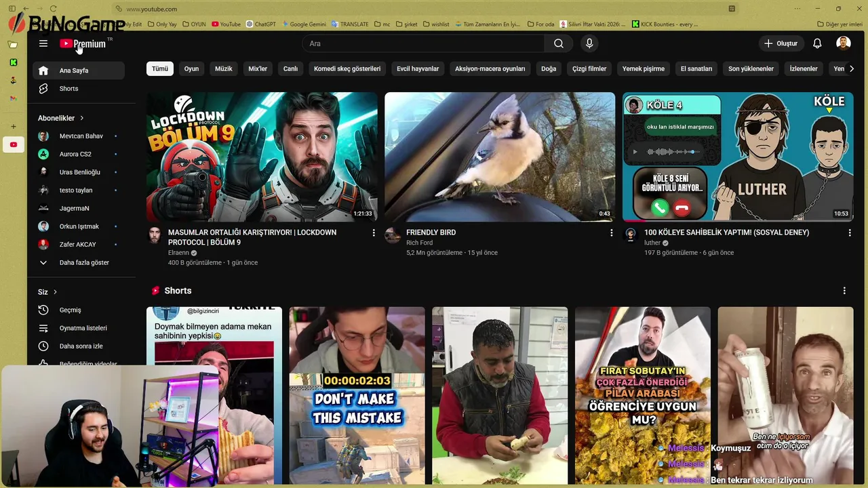Open the notifications bell
The width and height of the screenshot is (868, 488).
(817, 43)
